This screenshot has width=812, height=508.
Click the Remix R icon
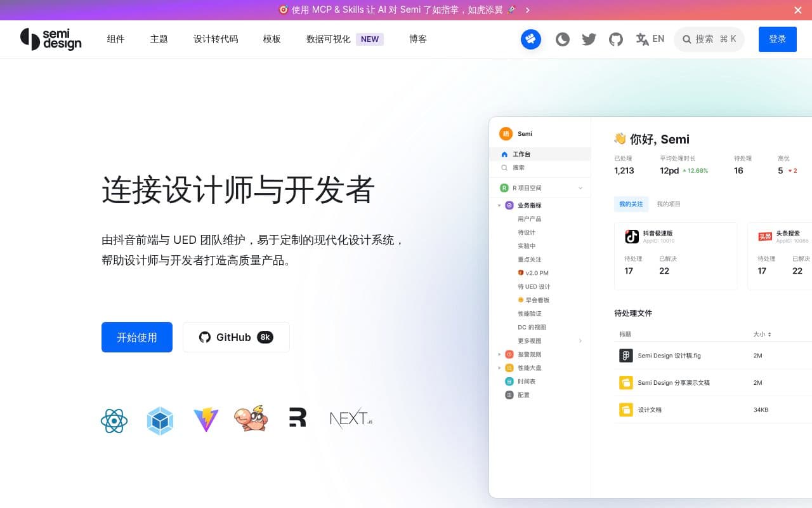pos(298,418)
